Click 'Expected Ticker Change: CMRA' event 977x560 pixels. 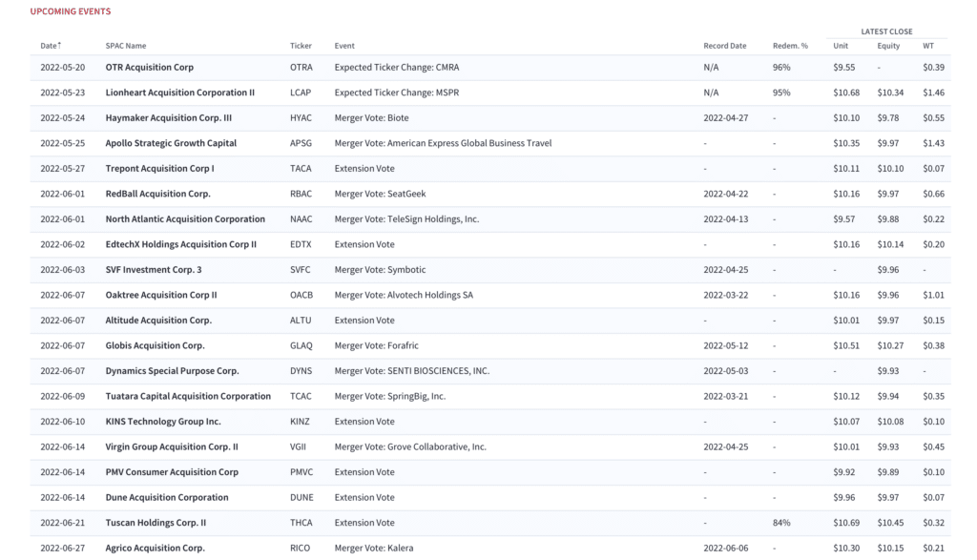click(x=397, y=68)
